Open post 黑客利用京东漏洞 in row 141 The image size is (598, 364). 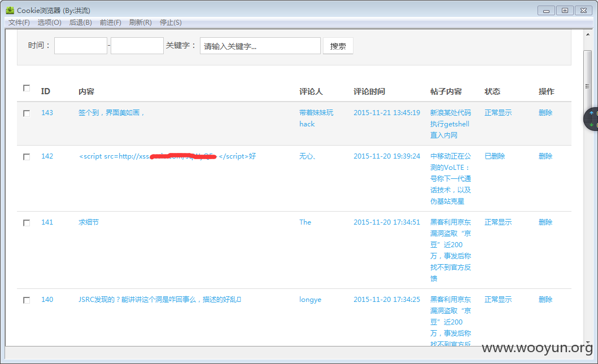pyautogui.click(x=451, y=250)
